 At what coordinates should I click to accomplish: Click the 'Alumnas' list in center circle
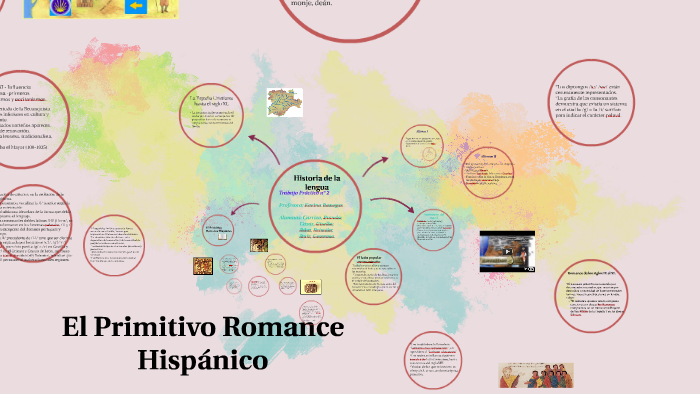tap(311, 227)
